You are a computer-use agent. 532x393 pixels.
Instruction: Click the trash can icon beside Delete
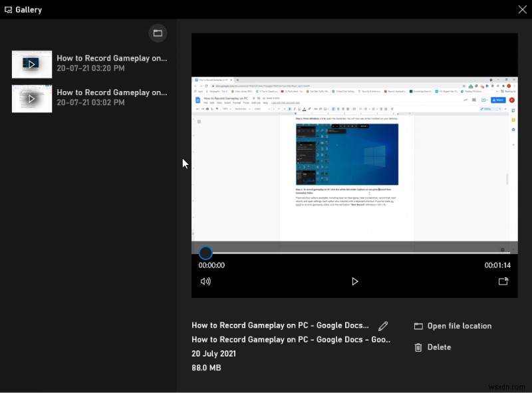pyautogui.click(x=418, y=347)
